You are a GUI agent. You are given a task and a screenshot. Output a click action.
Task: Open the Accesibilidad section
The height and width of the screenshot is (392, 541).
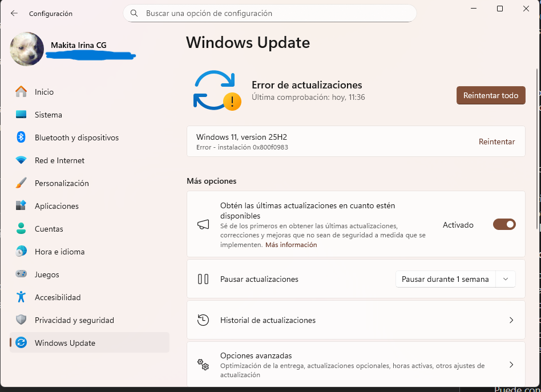click(x=90, y=297)
